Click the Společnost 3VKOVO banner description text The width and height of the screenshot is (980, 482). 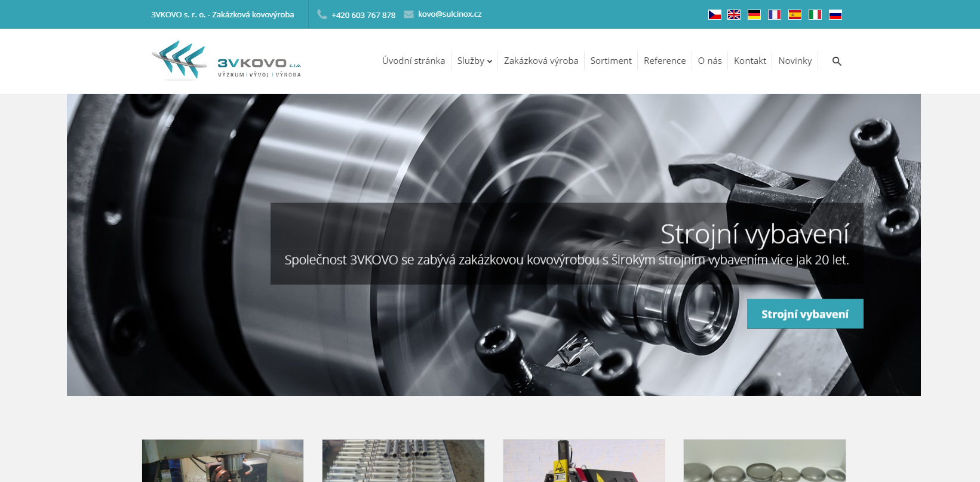(567, 260)
